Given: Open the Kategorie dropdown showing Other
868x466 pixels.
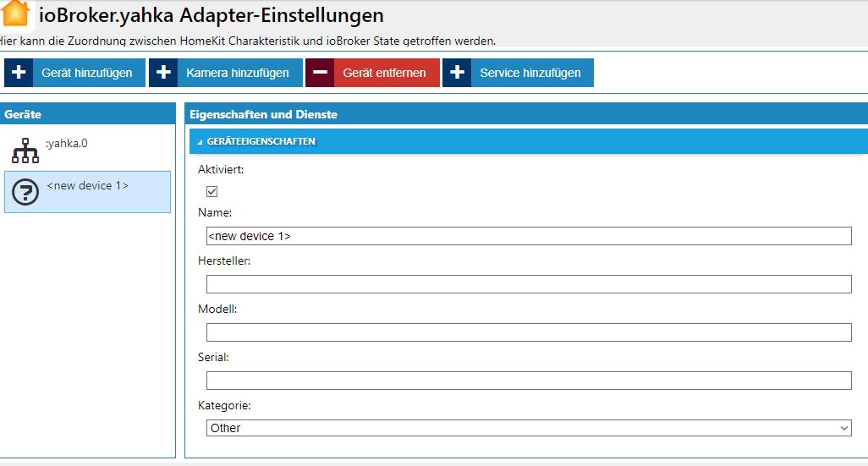Looking at the screenshot, I should click(529, 428).
